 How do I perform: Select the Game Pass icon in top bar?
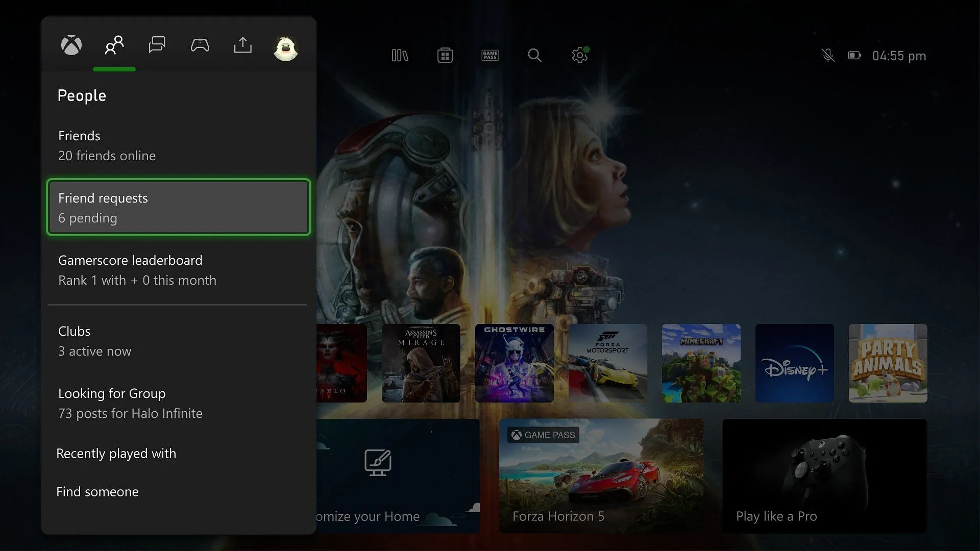(489, 55)
